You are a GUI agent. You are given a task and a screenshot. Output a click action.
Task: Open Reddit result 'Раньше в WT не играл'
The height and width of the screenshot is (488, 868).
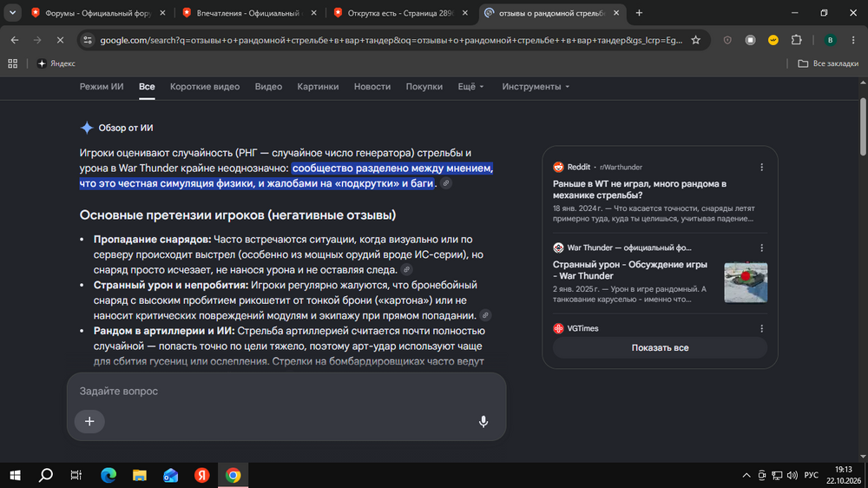click(640, 189)
